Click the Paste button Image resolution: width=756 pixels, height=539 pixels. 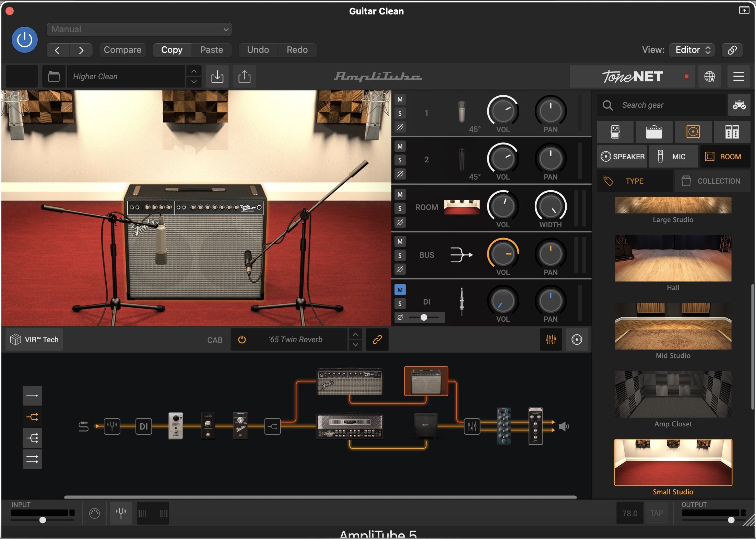(x=212, y=50)
